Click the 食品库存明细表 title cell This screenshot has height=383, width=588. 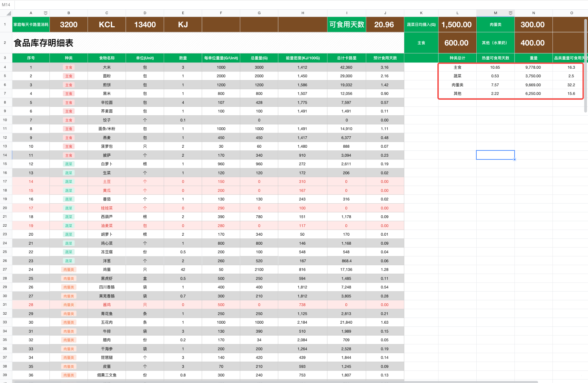pyautogui.click(x=43, y=43)
